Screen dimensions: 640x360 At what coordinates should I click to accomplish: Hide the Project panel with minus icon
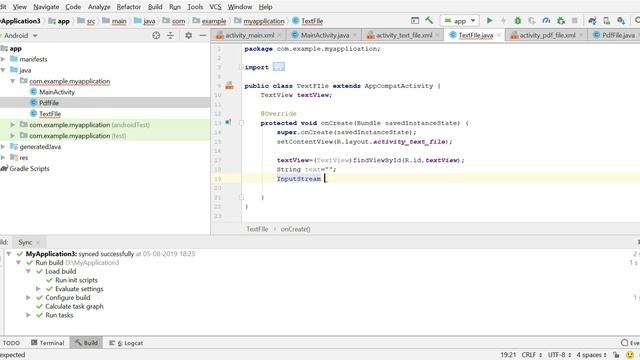203,36
